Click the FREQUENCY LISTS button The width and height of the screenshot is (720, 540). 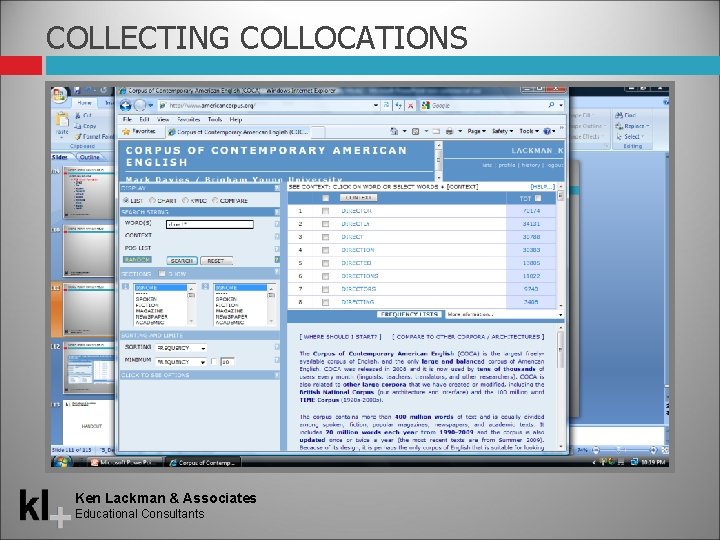410,314
